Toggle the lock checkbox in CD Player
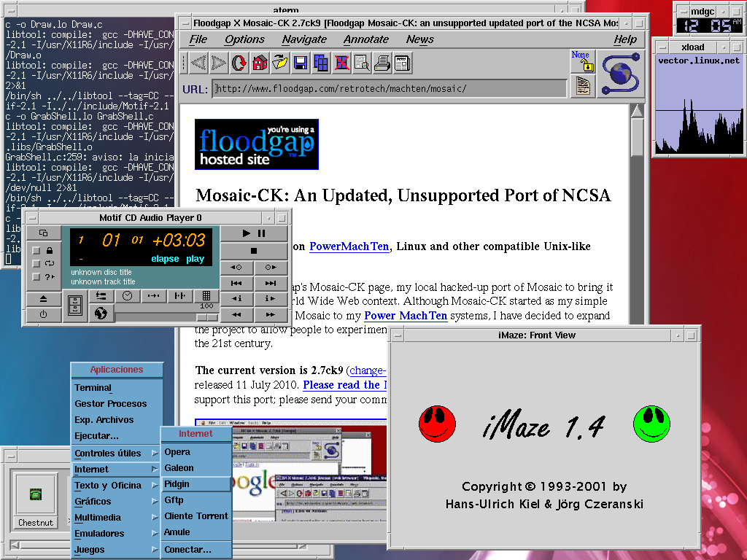747x560 pixels. 36,251
